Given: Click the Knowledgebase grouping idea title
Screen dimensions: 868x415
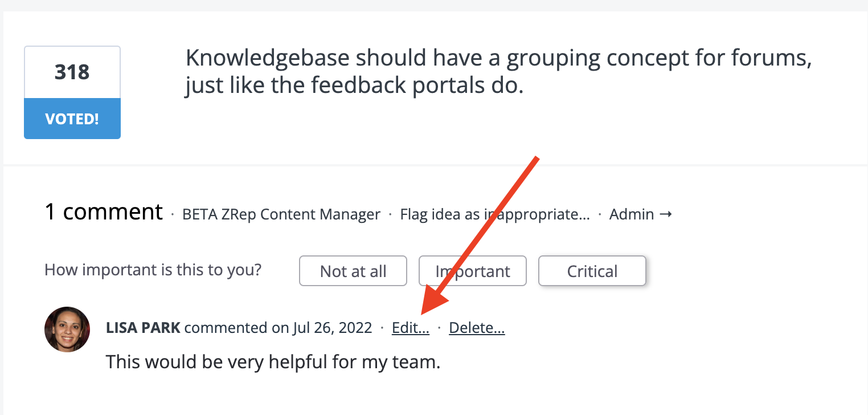Looking at the screenshot, I should click(x=498, y=71).
